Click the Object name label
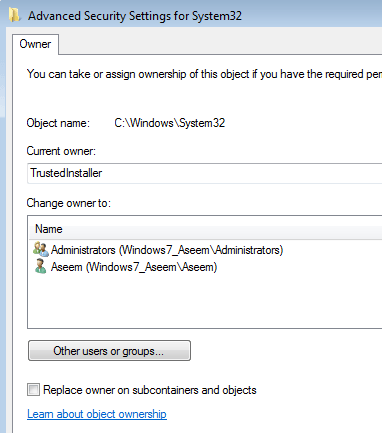Viewport: 382px width, 433px height. coord(58,123)
